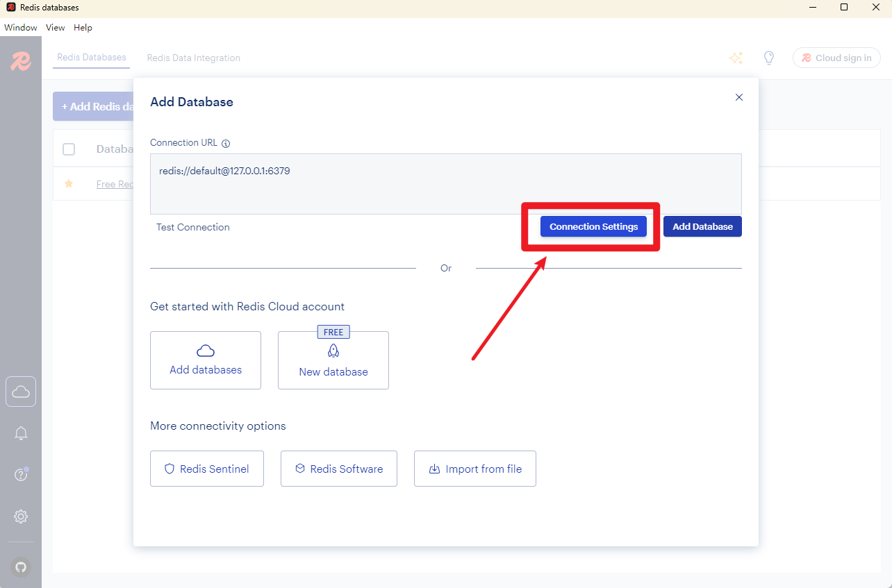Viewport: 892px width, 588px height.
Task: Switch to the Redis Databases tab
Action: pos(92,58)
